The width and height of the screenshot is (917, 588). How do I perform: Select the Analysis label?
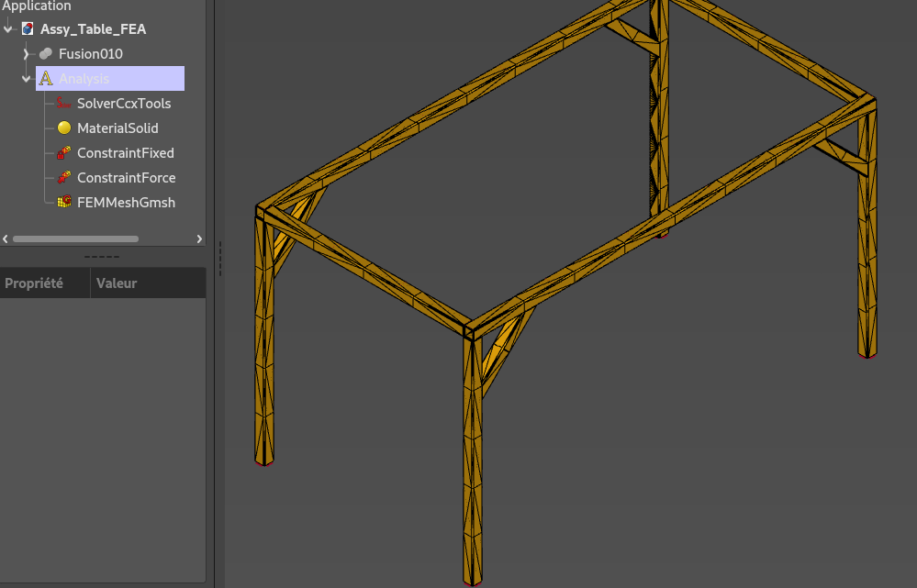tap(84, 78)
